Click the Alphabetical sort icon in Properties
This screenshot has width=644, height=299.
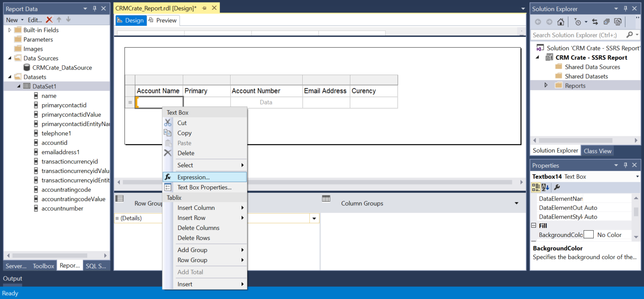click(544, 187)
